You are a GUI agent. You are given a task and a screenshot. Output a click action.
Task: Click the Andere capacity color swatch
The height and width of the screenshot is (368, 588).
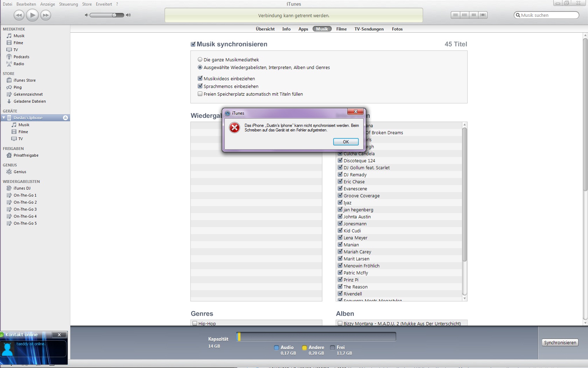click(x=304, y=348)
